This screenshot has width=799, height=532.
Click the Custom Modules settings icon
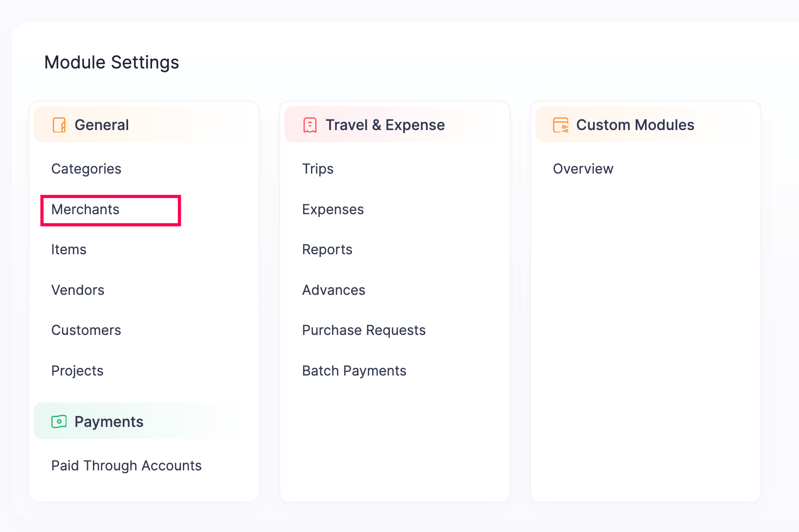click(x=560, y=125)
